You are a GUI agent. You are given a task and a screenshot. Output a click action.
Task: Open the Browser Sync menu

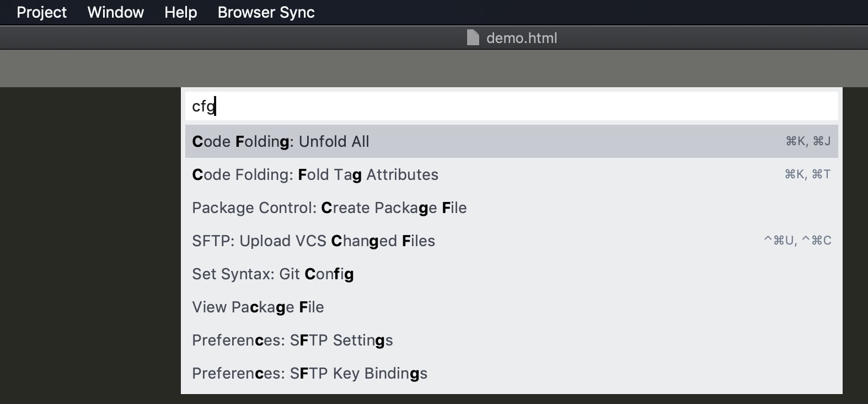coord(266,12)
